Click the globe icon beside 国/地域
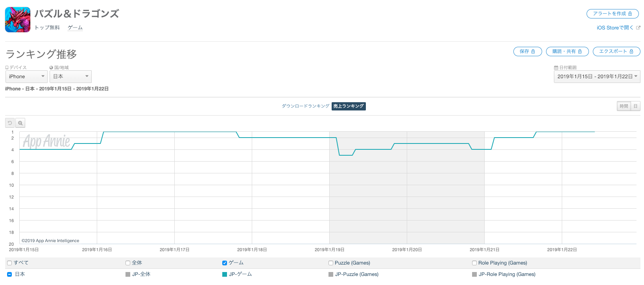Screen dimensions: 644x285 [x=51, y=68]
